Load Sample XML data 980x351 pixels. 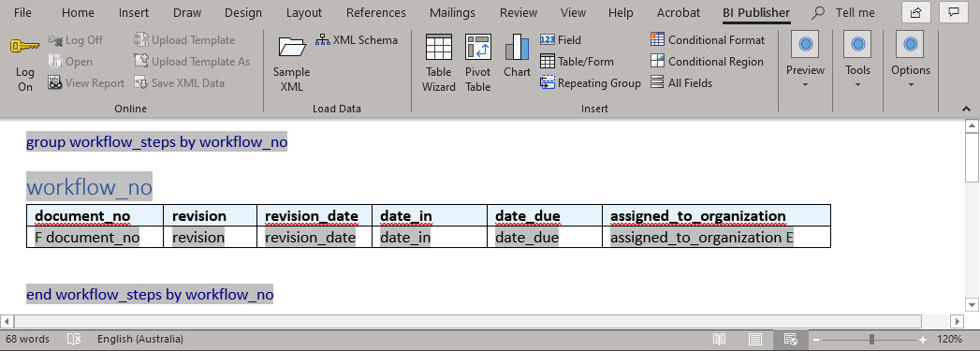tap(291, 64)
